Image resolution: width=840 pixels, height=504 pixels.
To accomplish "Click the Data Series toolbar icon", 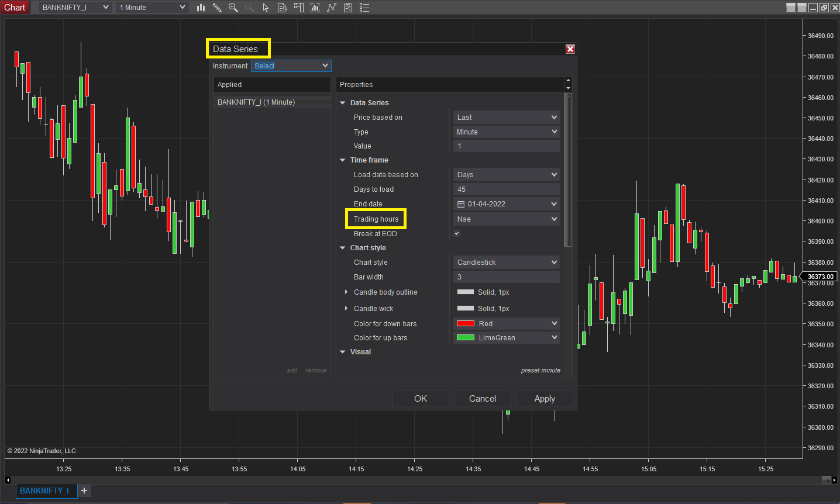I will pos(315,8).
